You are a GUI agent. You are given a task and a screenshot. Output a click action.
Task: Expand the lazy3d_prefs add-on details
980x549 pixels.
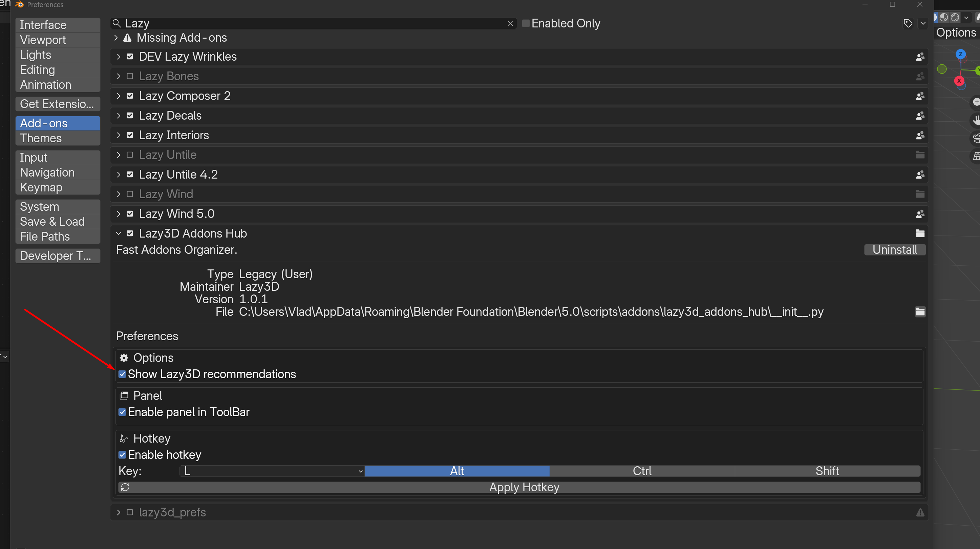coord(119,512)
